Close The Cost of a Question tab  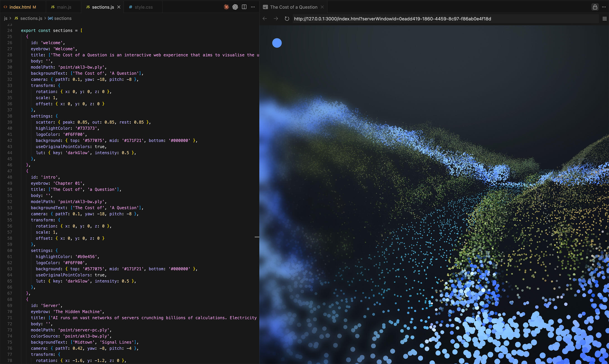click(322, 7)
